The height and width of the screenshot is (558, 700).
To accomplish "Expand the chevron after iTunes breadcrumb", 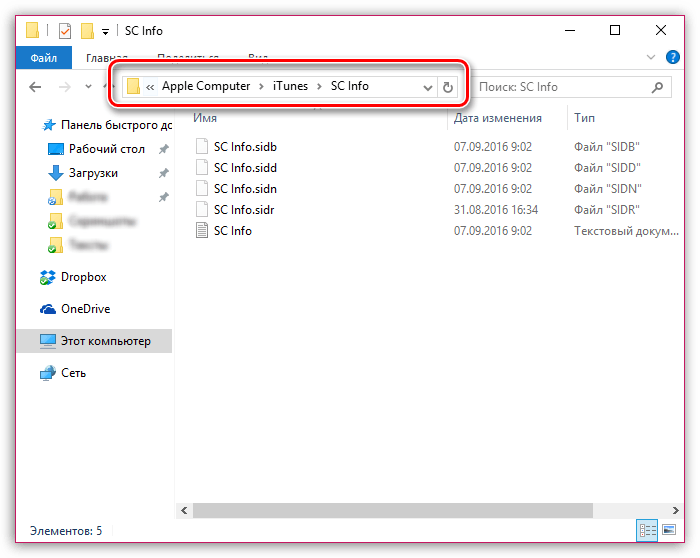I will coord(319,87).
